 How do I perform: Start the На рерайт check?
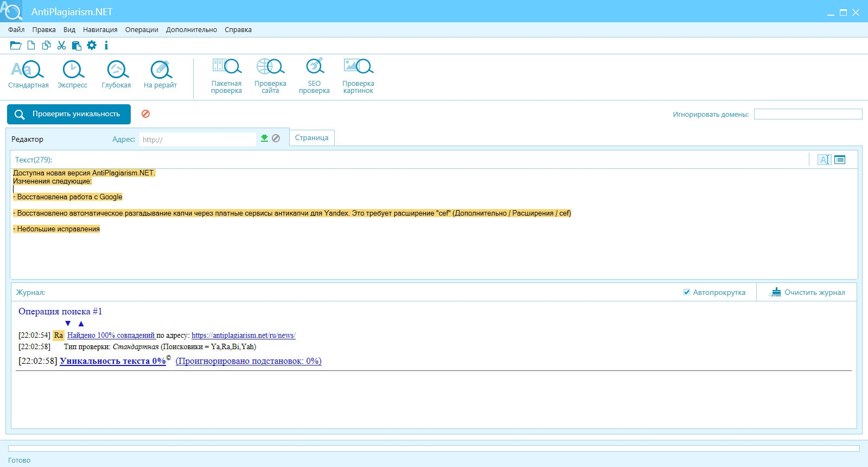160,74
